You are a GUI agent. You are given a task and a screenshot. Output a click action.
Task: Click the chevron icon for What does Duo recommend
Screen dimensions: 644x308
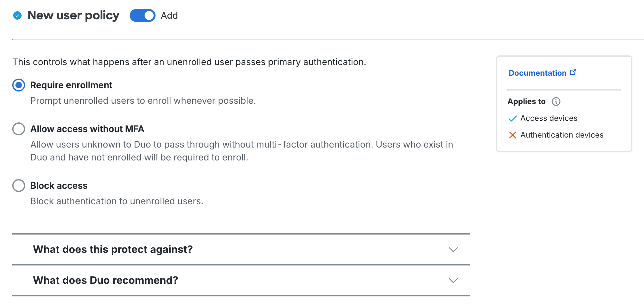(453, 280)
